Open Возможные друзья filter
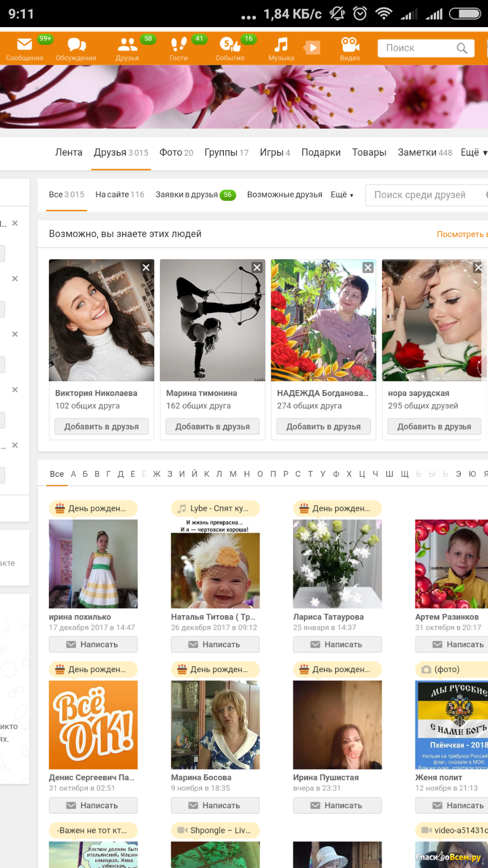Image resolution: width=488 pixels, height=868 pixels. pyautogui.click(x=285, y=195)
